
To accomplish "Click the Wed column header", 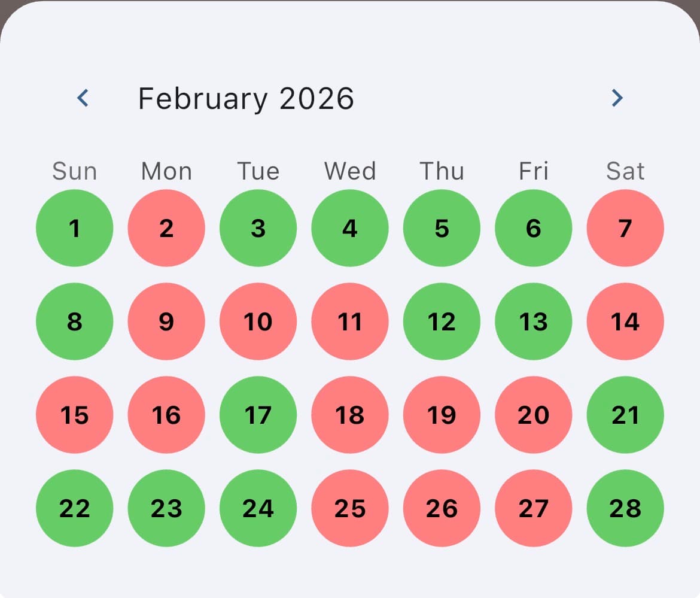I will [x=349, y=171].
